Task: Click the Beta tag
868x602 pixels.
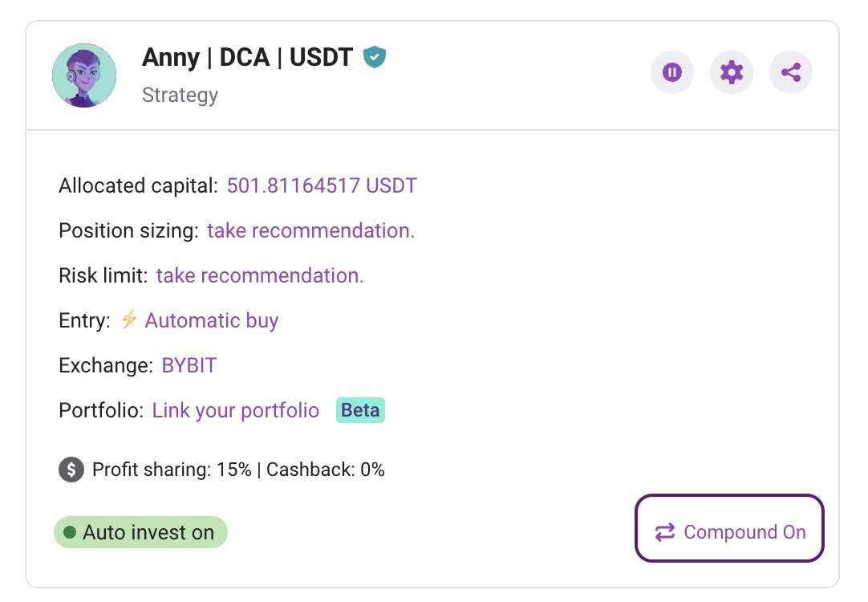Action: [360, 410]
